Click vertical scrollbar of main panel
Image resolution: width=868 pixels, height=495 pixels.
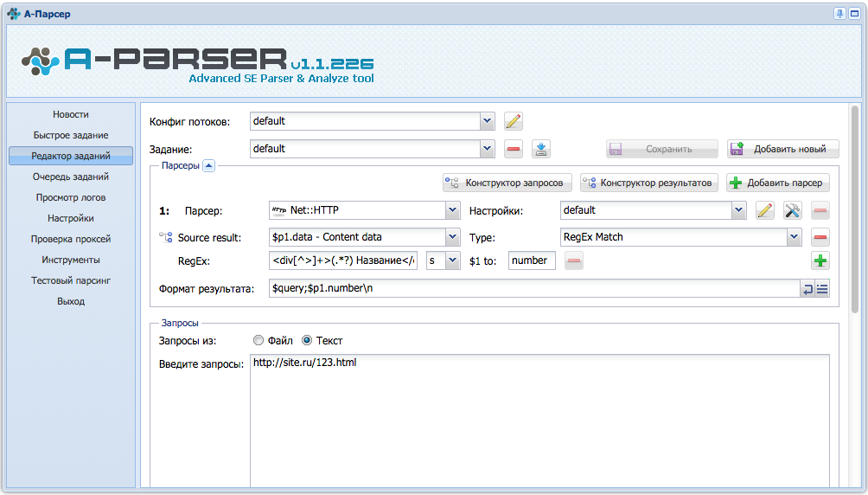(x=855, y=209)
